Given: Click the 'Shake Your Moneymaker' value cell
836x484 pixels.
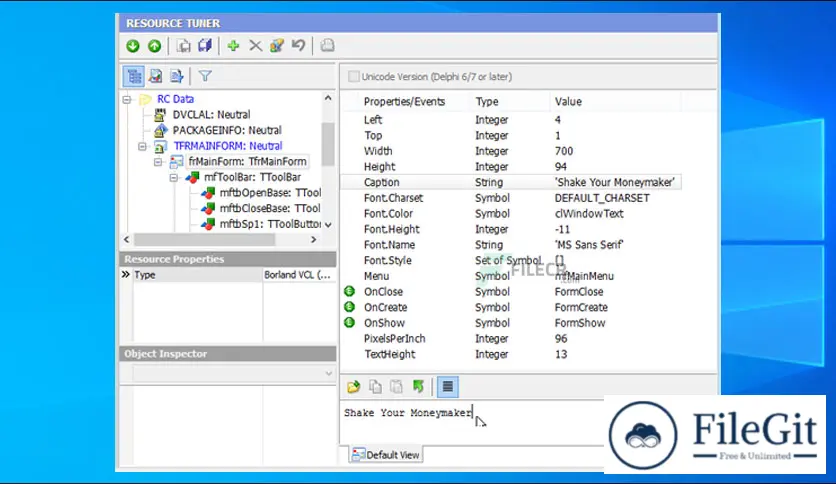Looking at the screenshot, I should click(x=615, y=182).
